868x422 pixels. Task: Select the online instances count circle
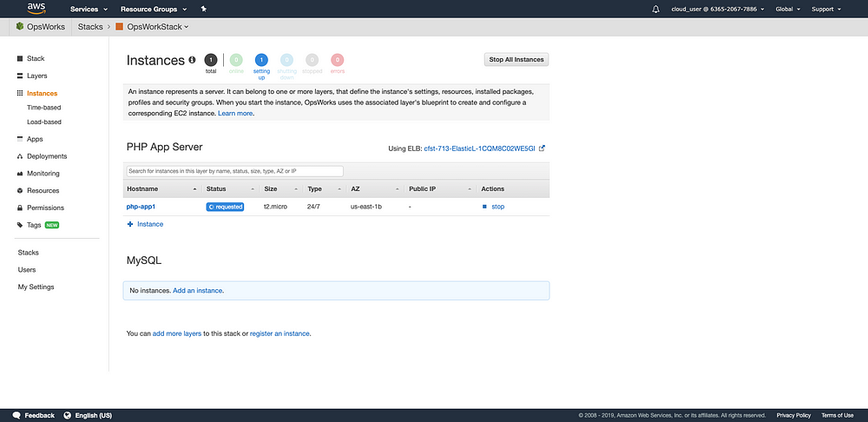click(236, 60)
